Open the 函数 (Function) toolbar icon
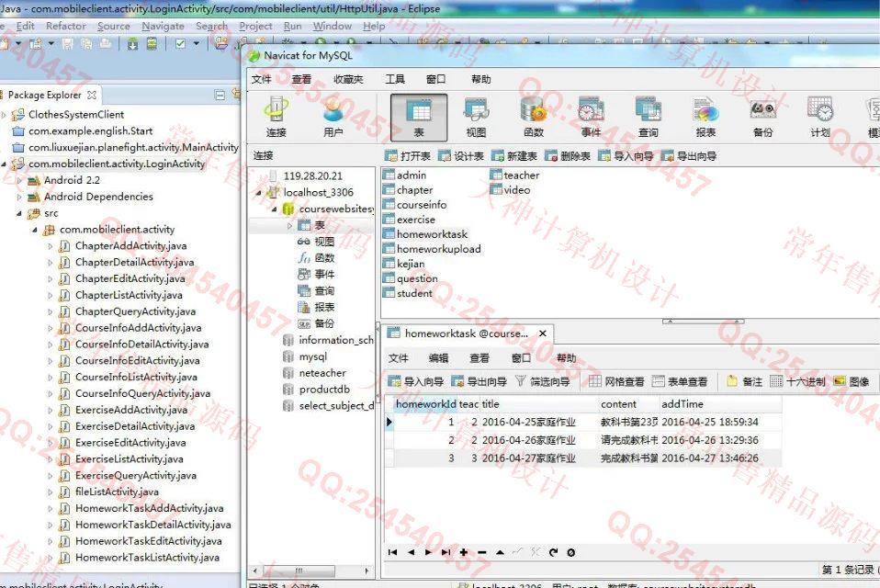 point(533,118)
